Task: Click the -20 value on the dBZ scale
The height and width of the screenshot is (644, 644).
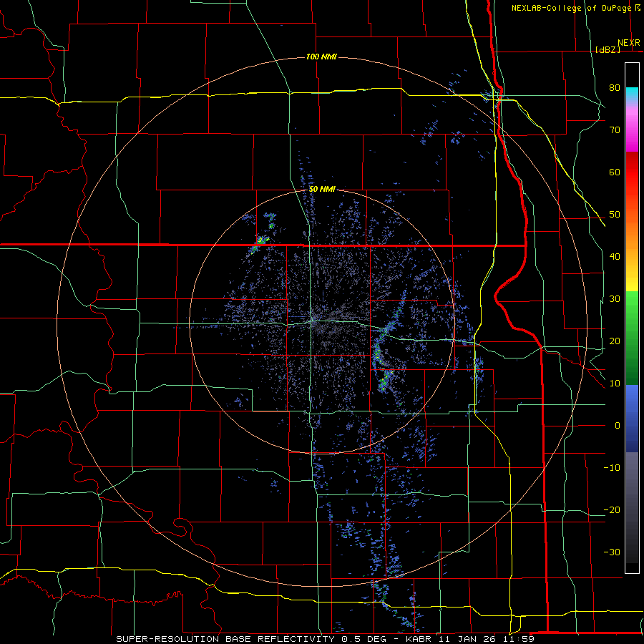Action: [x=612, y=509]
